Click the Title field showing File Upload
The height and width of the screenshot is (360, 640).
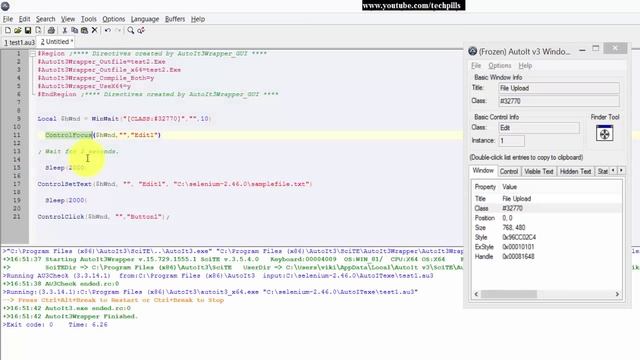(558, 88)
